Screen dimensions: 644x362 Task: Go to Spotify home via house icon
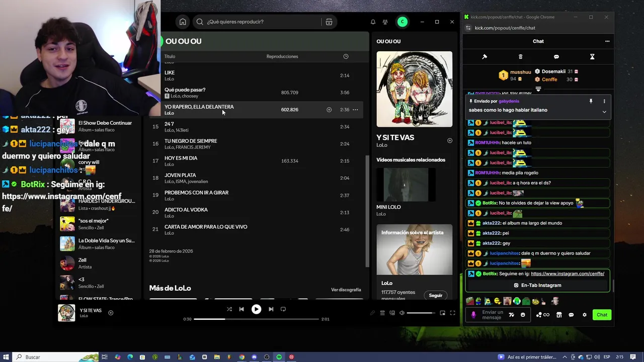coord(183,22)
